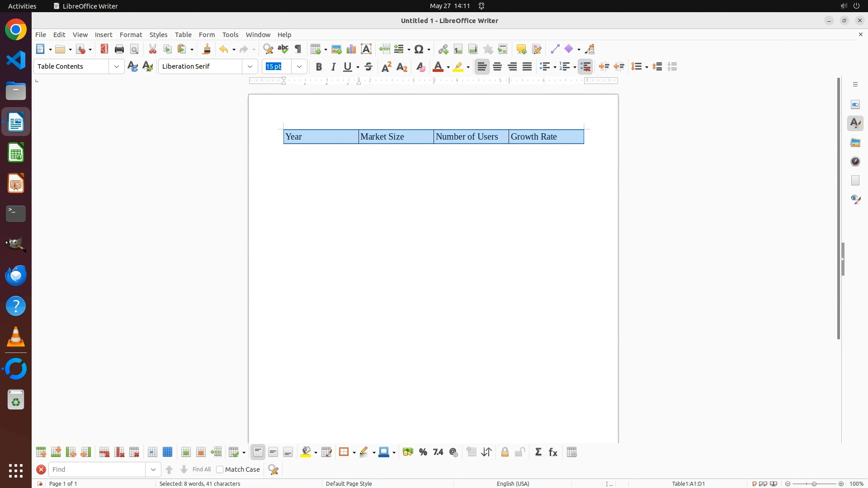868x488 pixels.
Task: Click the zoom slider in status bar
Action: click(x=814, y=483)
